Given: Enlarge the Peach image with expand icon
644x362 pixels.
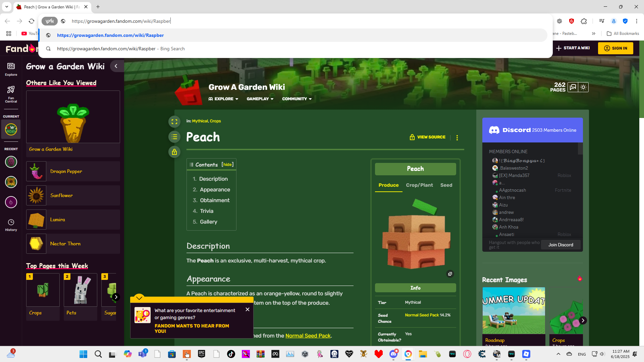Looking at the screenshot, I should click(450, 274).
